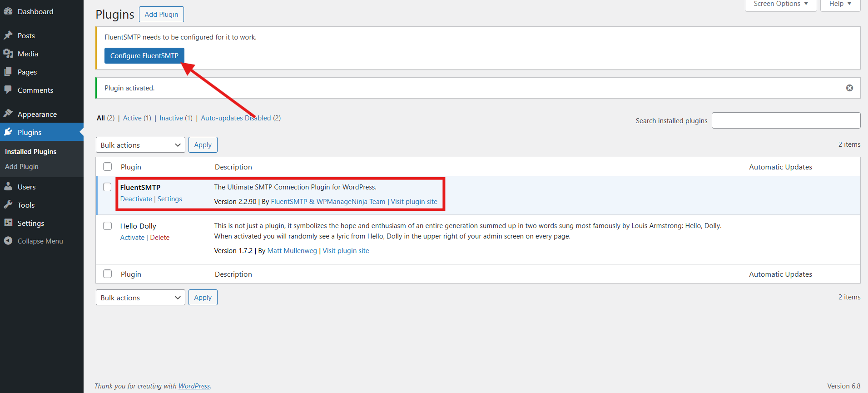This screenshot has height=393, width=868.
Task: Click the Add Plugin button beside heading
Action: [161, 14]
